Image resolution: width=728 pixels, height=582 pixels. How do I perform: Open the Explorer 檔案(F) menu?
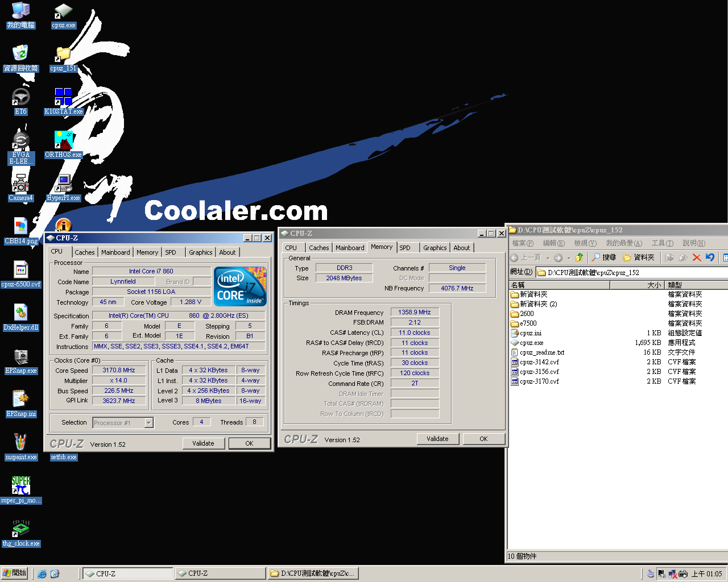pos(523,243)
